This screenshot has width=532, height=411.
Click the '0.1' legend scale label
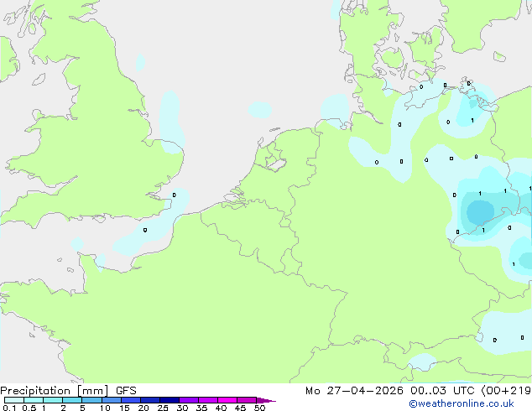click(9, 408)
